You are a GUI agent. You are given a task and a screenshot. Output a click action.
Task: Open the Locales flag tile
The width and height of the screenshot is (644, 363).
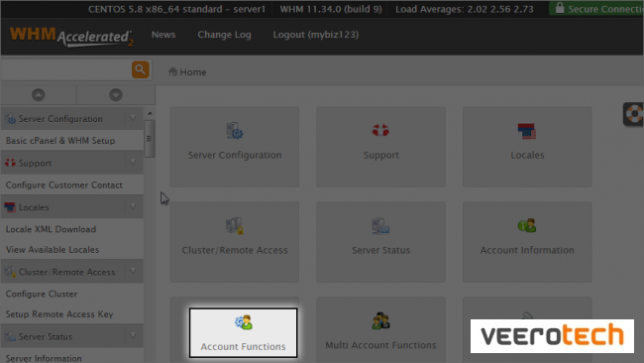click(527, 147)
